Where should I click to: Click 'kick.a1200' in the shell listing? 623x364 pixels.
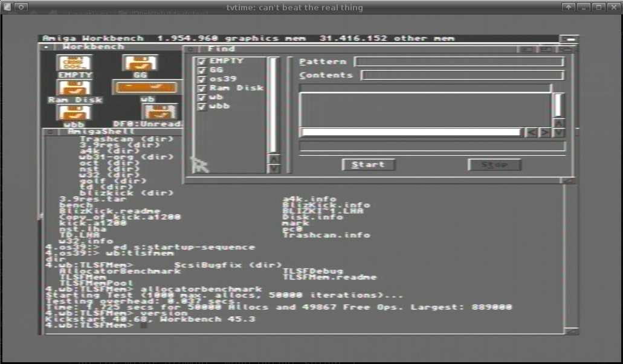coord(93,223)
